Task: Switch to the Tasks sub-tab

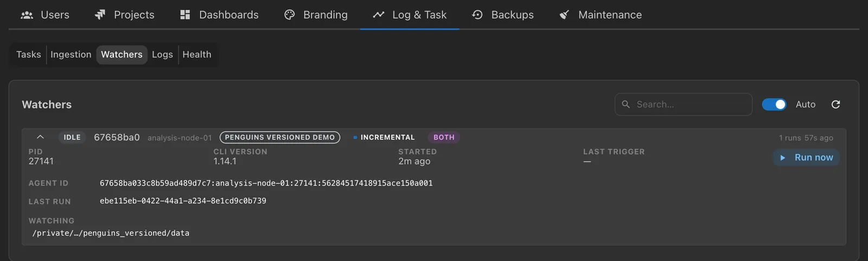Action: click(x=29, y=54)
